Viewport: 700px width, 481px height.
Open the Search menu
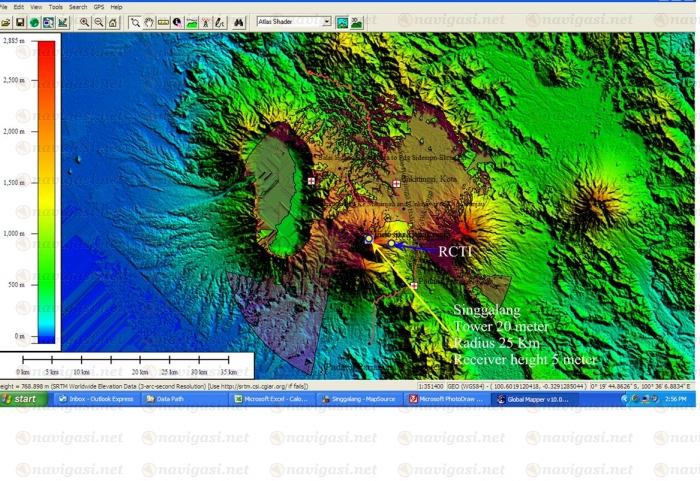tap(78, 6)
